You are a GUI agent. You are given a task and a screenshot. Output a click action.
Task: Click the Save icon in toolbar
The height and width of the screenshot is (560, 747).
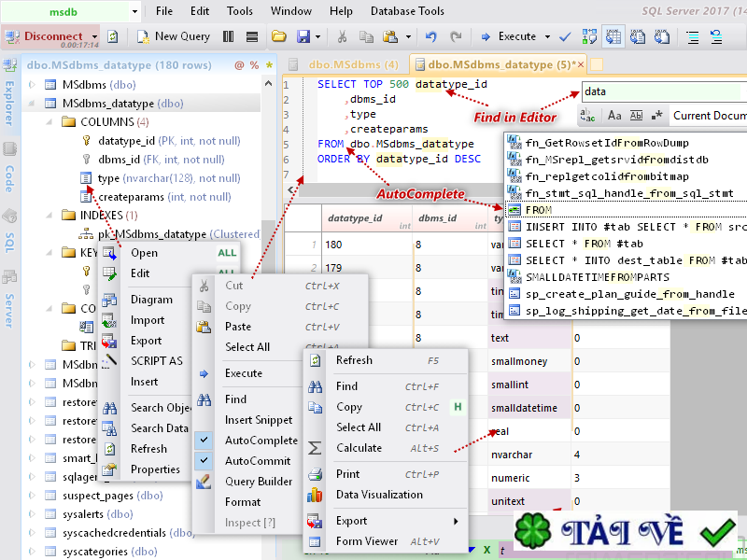[303, 36]
